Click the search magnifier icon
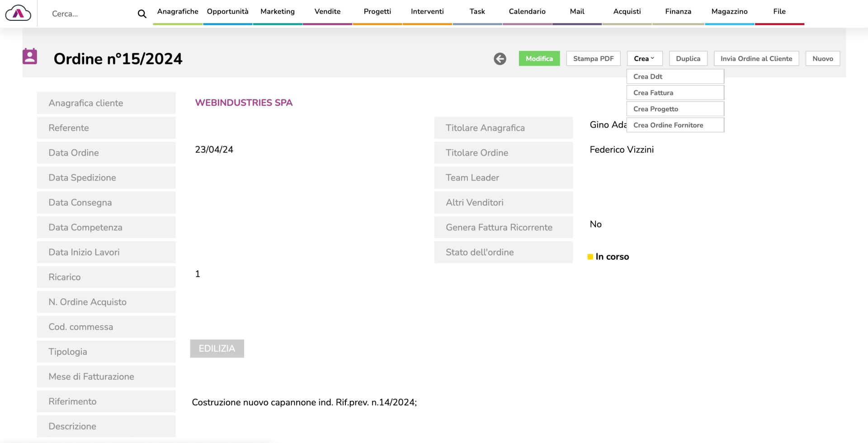 pos(142,14)
